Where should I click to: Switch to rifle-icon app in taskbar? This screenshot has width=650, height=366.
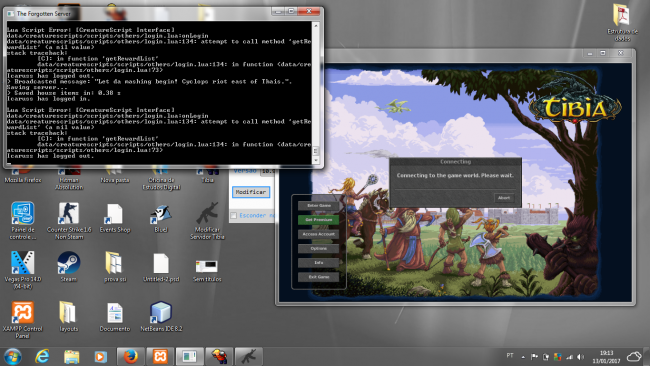[249, 356]
